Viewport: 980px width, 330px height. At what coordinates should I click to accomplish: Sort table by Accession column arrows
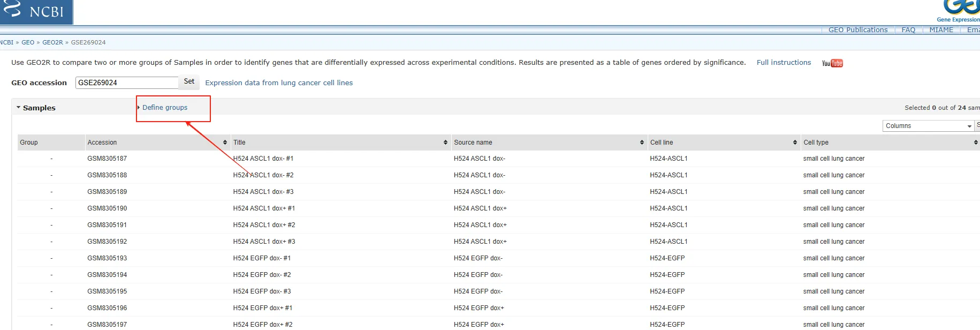pos(225,142)
